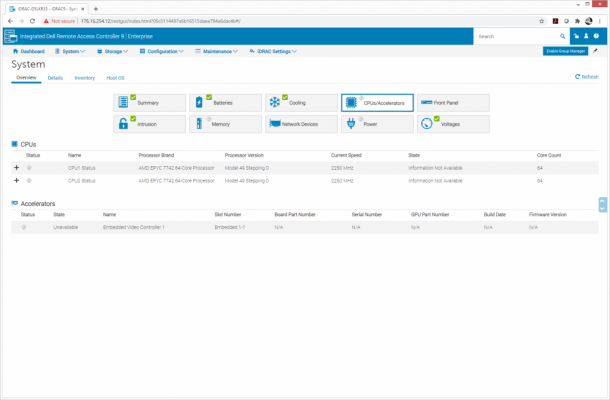Open the Power tile

[x=377, y=124]
